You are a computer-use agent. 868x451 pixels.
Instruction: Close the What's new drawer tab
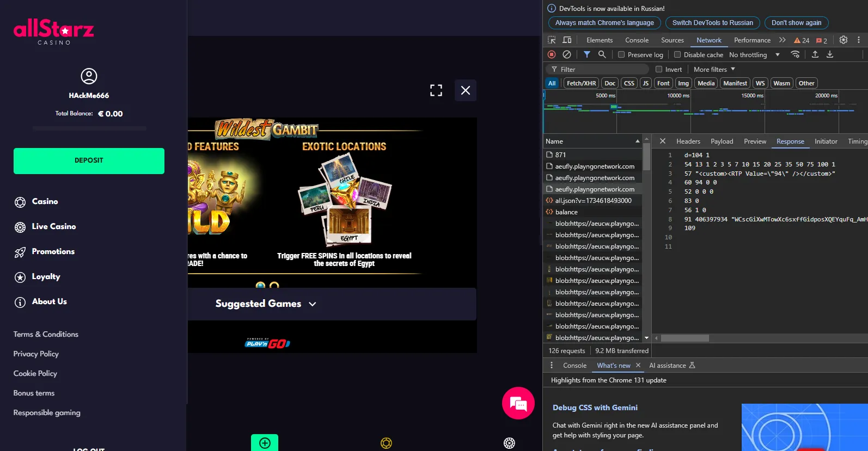(x=638, y=366)
